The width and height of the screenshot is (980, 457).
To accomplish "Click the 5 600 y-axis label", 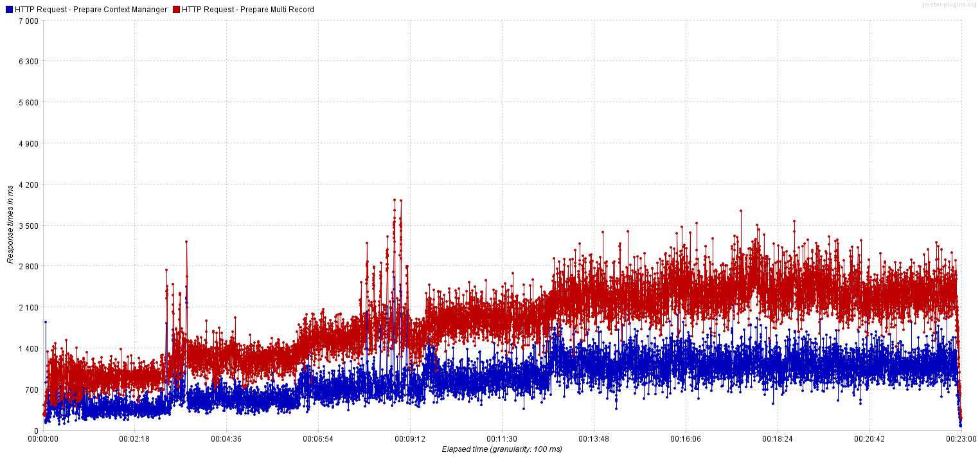I will pyautogui.click(x=28, y=102).
